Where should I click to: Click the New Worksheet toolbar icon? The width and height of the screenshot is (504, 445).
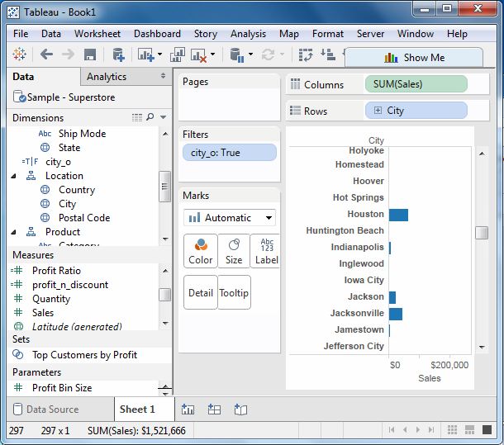click(x=146, y=54)
